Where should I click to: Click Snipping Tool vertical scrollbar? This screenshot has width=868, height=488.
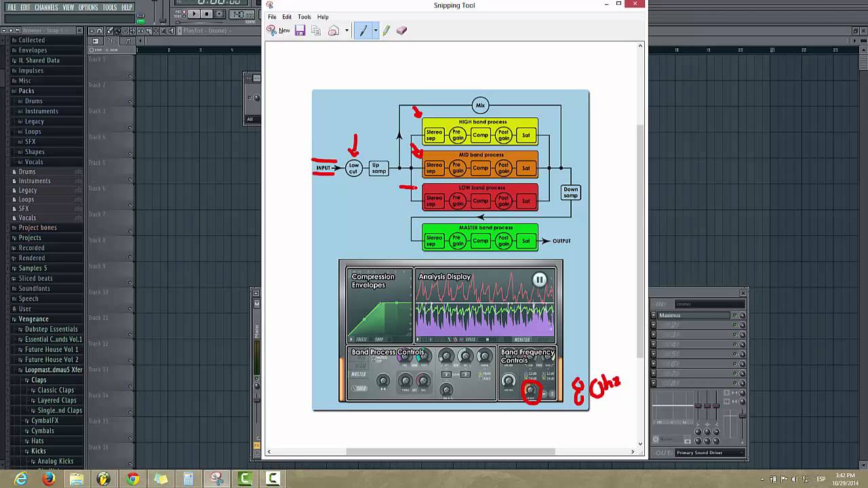[x=640, y=241]
